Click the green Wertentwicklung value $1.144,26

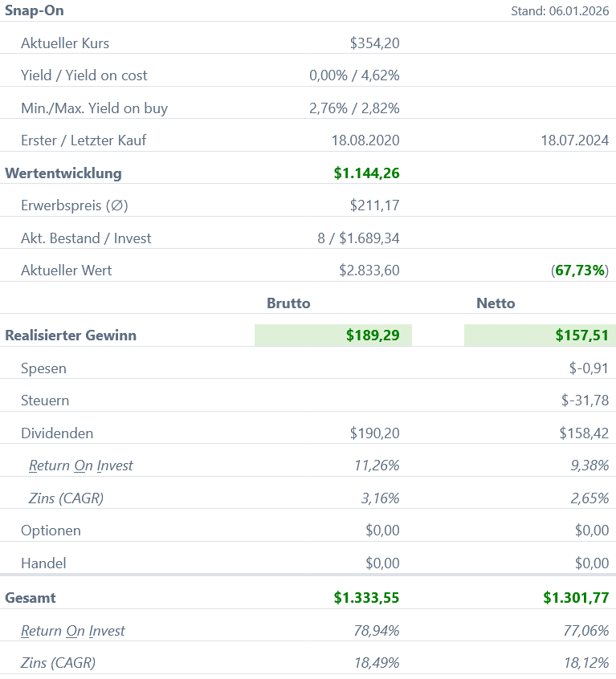(x=366, y=173)
